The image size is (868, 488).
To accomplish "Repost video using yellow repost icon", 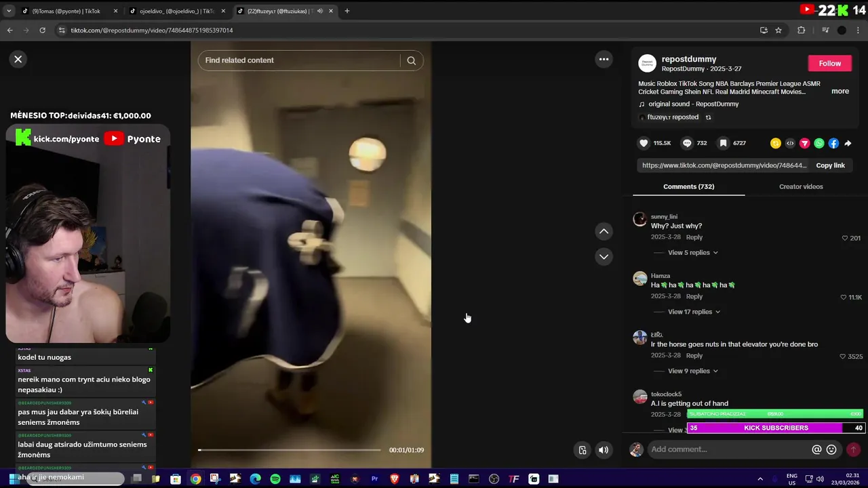I will [x=776, y=143].
